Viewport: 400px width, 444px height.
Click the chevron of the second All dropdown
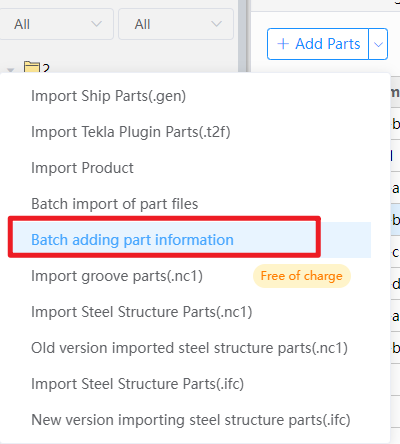216,24
